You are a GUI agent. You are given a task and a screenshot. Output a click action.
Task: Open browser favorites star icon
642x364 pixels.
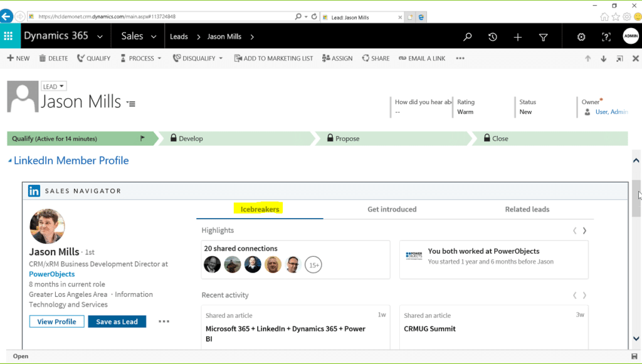[x=616, y=17]
